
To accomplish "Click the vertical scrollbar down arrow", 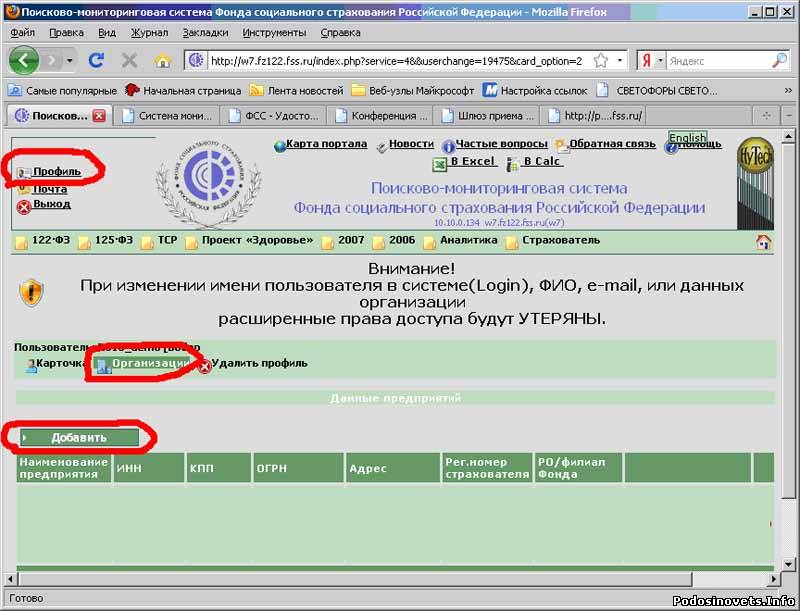I will (788, 564).
